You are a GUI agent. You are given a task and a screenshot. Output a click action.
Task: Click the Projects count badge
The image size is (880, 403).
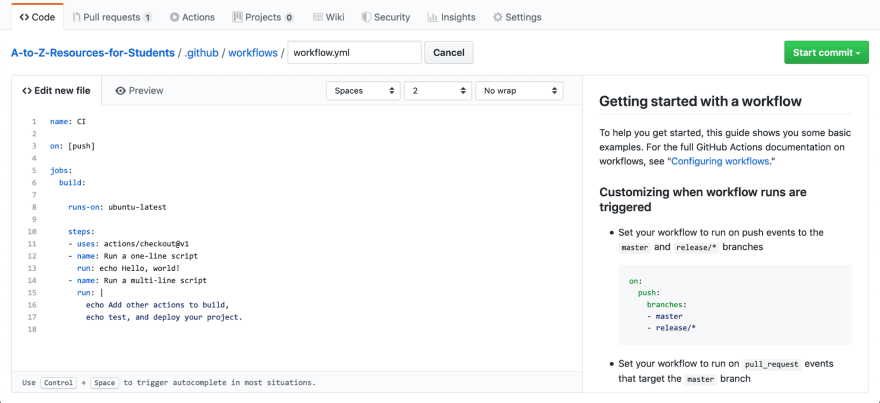point(289,17)
